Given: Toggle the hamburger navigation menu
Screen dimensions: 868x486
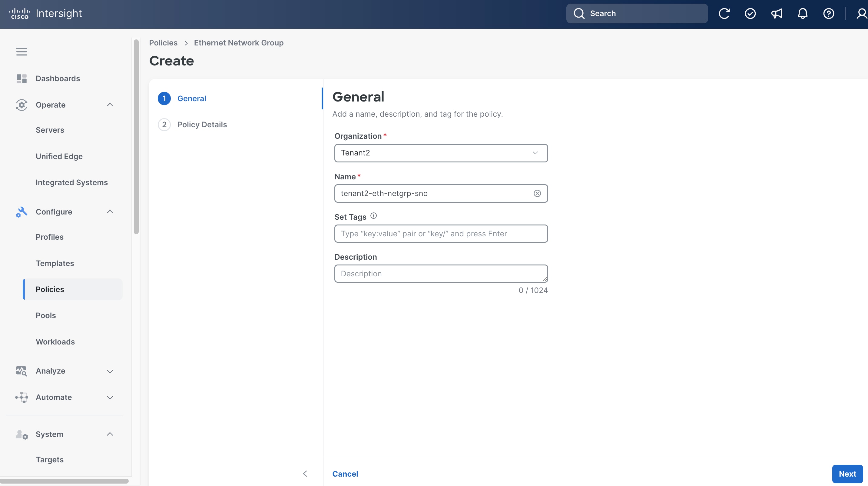Looking at the screenshot, I should point(22,52).
